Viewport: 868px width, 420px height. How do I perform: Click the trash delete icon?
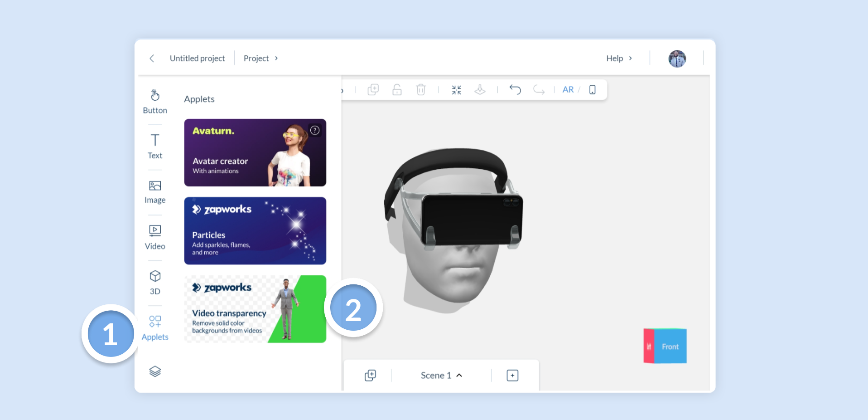421,90
